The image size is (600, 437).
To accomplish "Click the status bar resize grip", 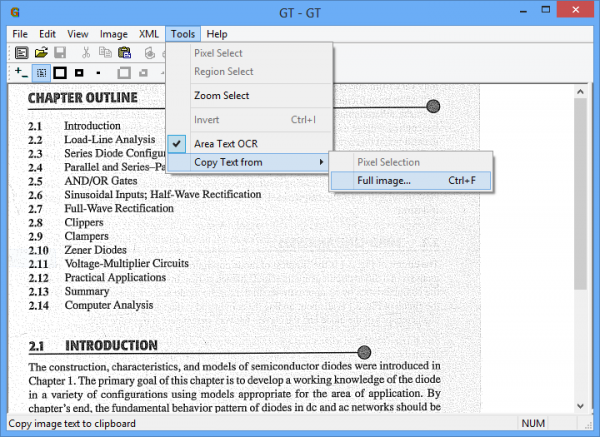I will coord(587,425).
